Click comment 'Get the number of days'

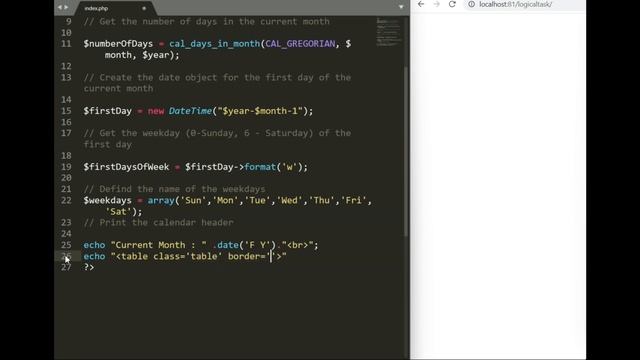207,22
